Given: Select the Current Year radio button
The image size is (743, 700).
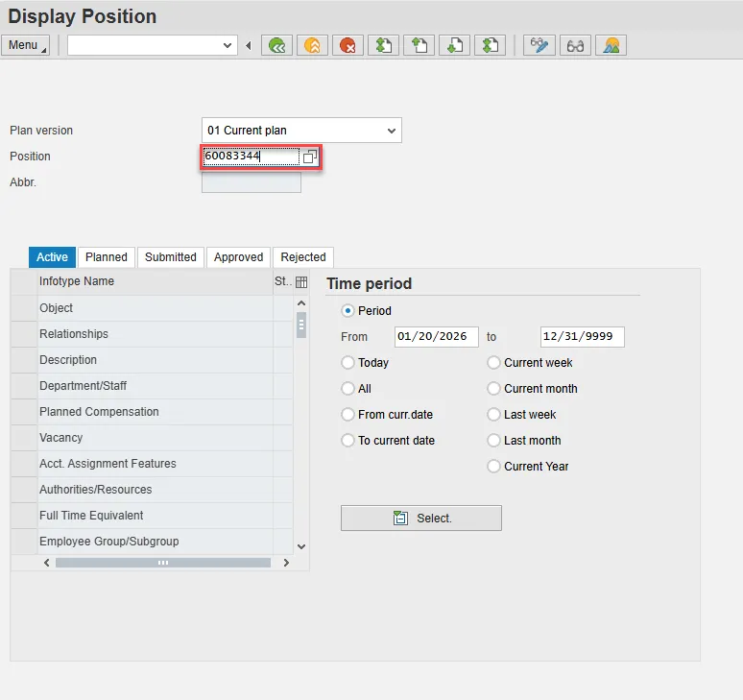Looking at the screenshot, I should point(493,467).
